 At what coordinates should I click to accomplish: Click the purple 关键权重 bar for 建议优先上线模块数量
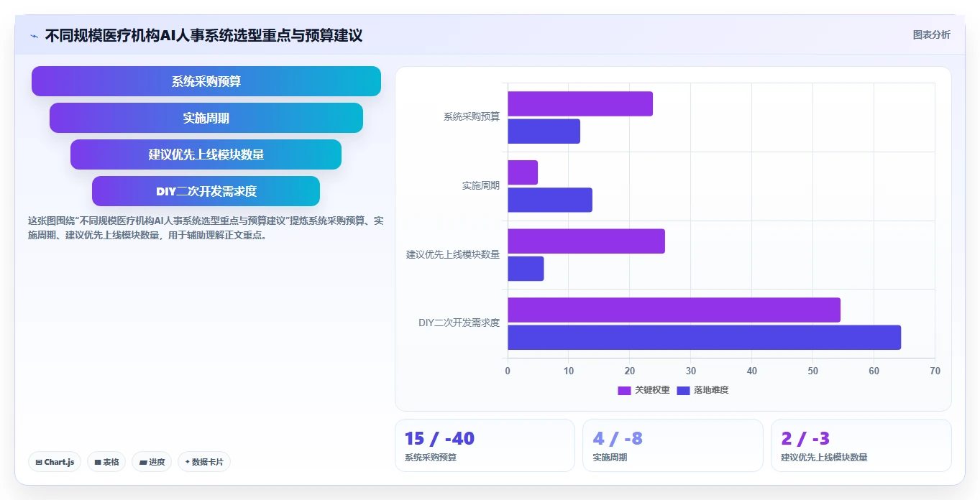click(586, 241)
